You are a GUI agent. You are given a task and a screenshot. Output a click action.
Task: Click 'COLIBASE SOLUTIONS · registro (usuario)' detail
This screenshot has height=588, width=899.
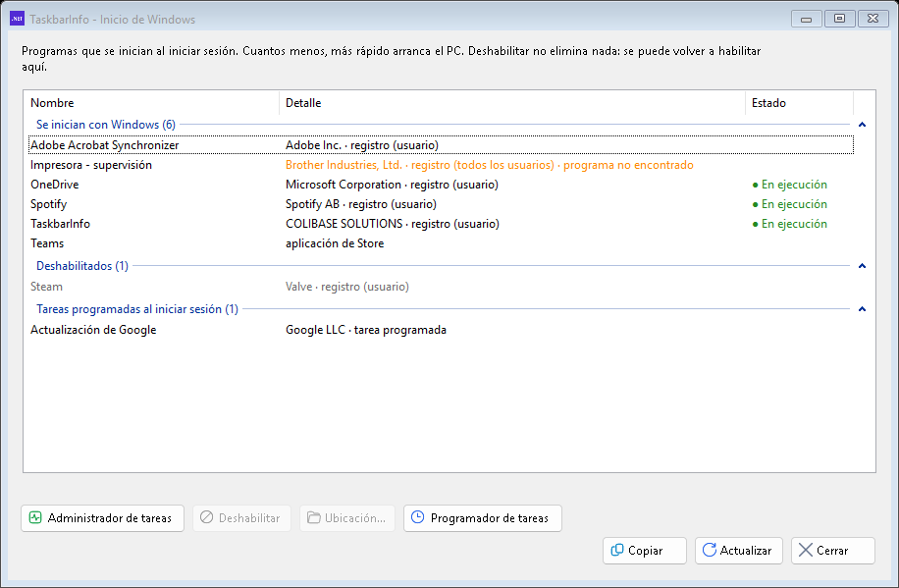393,224
